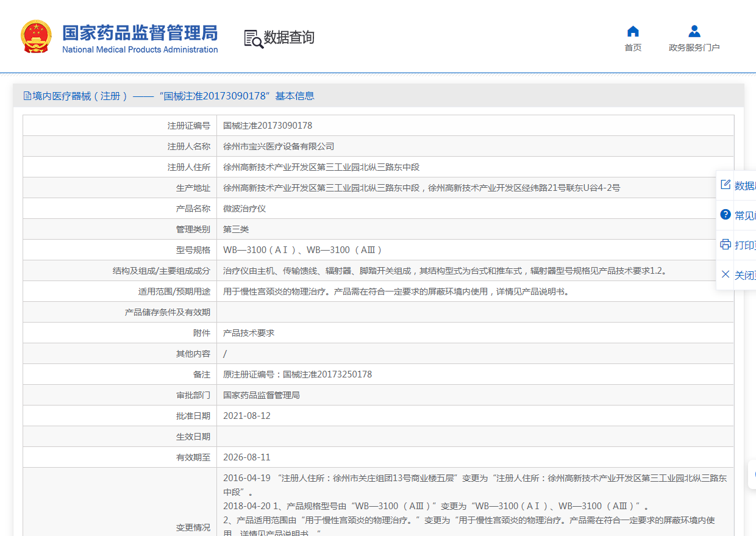Click the X close icon in side panel
The width and height of the screenshot is (756, 536).
tap(726, 274)
